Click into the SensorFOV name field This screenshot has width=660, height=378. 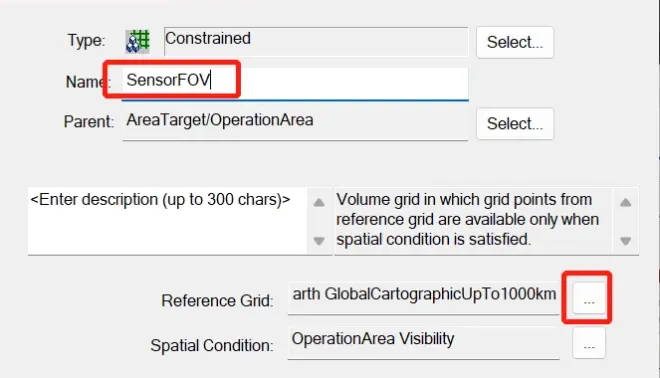pos(295,84)
